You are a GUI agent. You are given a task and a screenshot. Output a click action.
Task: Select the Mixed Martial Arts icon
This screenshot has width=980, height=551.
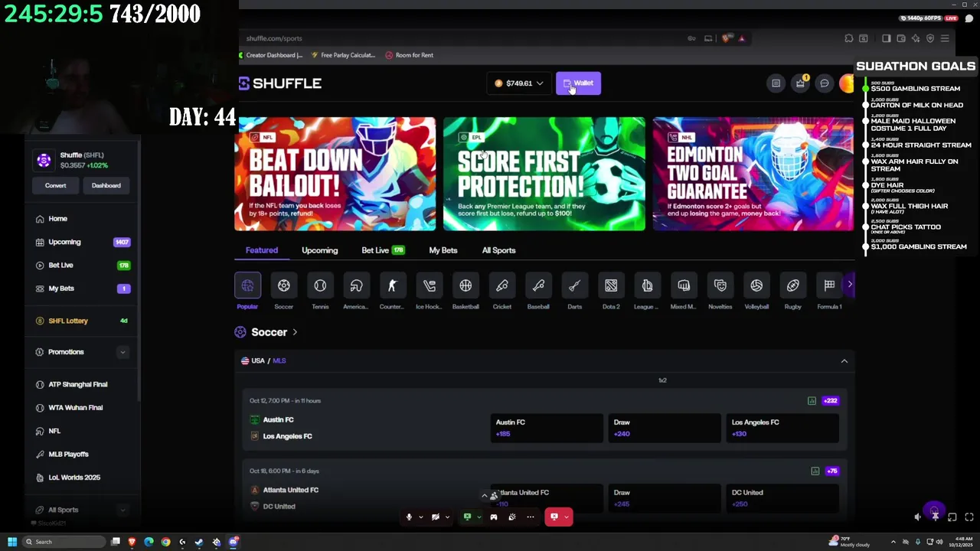684,285
